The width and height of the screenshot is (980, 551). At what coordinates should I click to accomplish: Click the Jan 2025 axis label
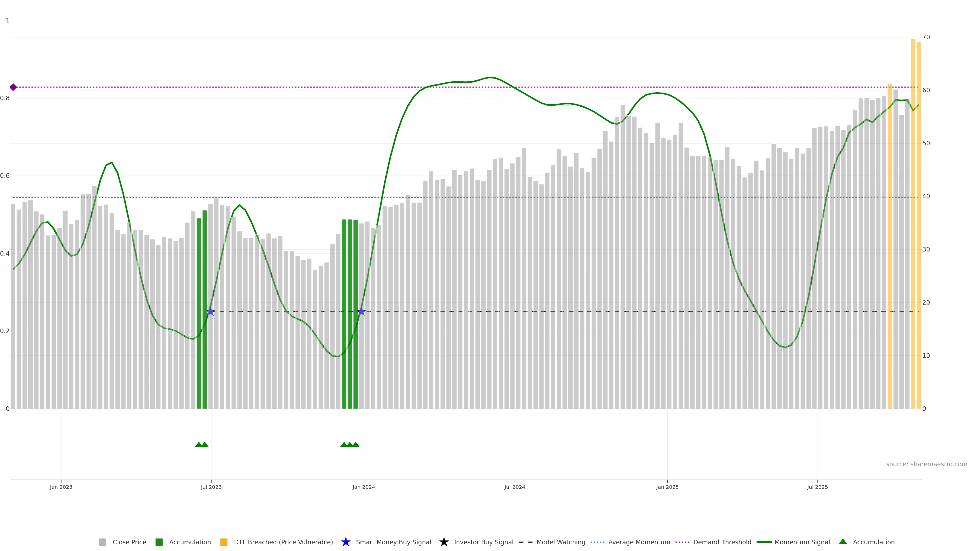(x=667, y=487)
